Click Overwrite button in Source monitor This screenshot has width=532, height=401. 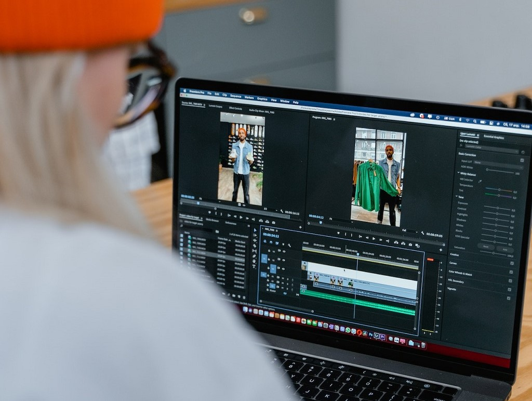tap(267, 222)
